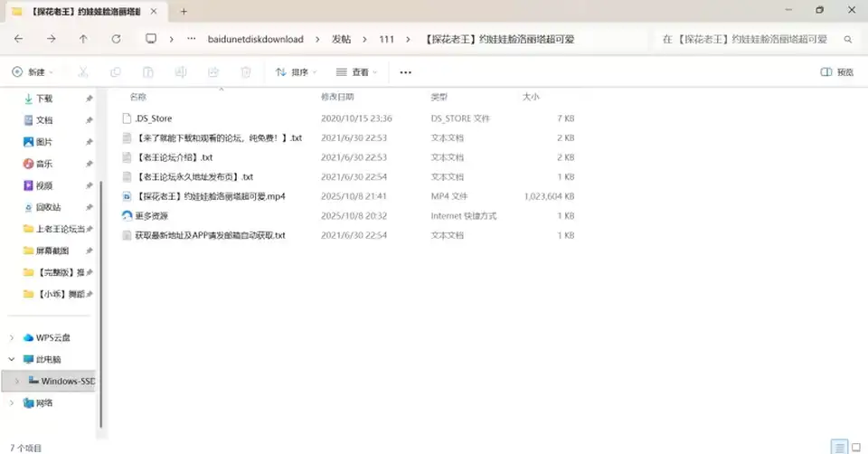868x454 pixels.
Task: Click the pin icon next to 文档
Action: [89, 120]
